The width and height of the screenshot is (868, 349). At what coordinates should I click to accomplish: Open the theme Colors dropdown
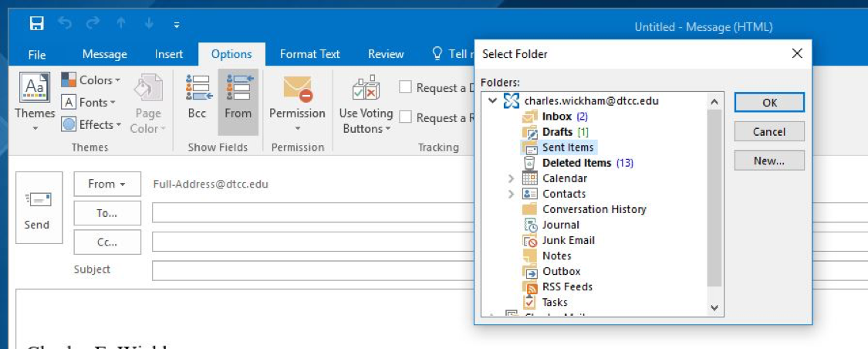click(91, 80)
